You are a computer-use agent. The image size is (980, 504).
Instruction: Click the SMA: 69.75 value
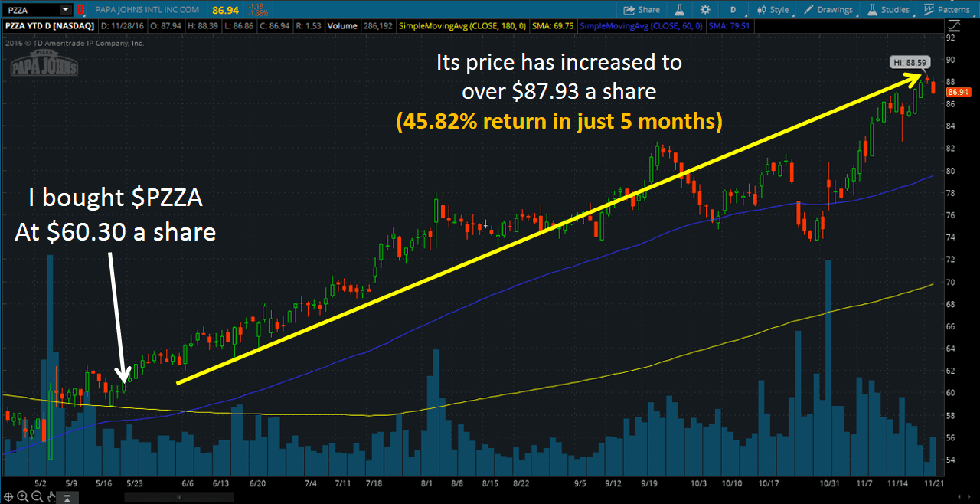pyautogui.click(x=555, y=26)
